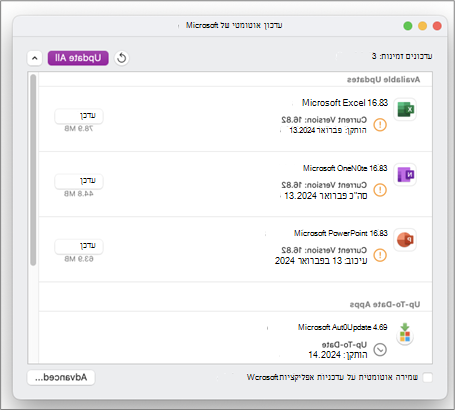Click the checkmark status icon for AutoUpdate

(x=380, y=350)
